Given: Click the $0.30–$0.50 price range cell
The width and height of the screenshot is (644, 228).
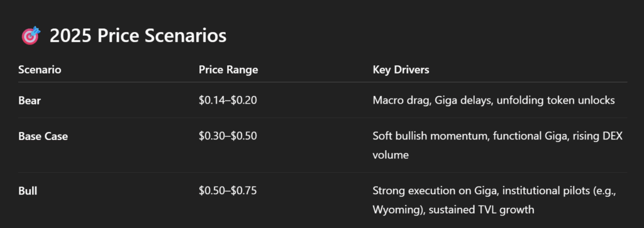Looking at the screenshot, I should [x=228, y=136].
